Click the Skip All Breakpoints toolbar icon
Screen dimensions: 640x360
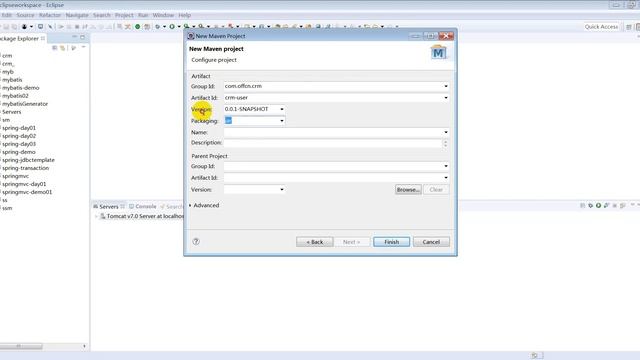tap(50, 27)
